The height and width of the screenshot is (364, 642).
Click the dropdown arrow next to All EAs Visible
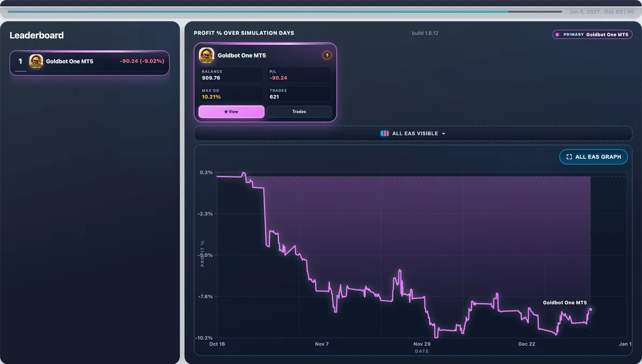[443, 134]
